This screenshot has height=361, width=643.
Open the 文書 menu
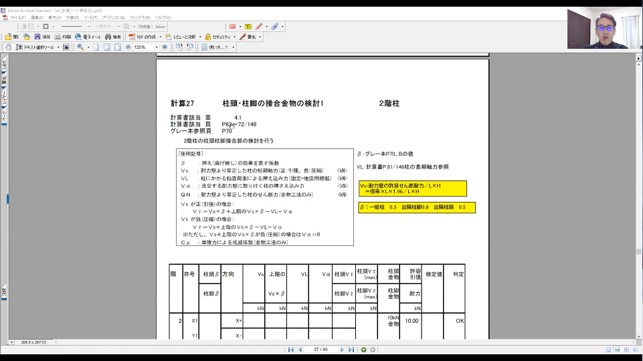coord(72,18)
